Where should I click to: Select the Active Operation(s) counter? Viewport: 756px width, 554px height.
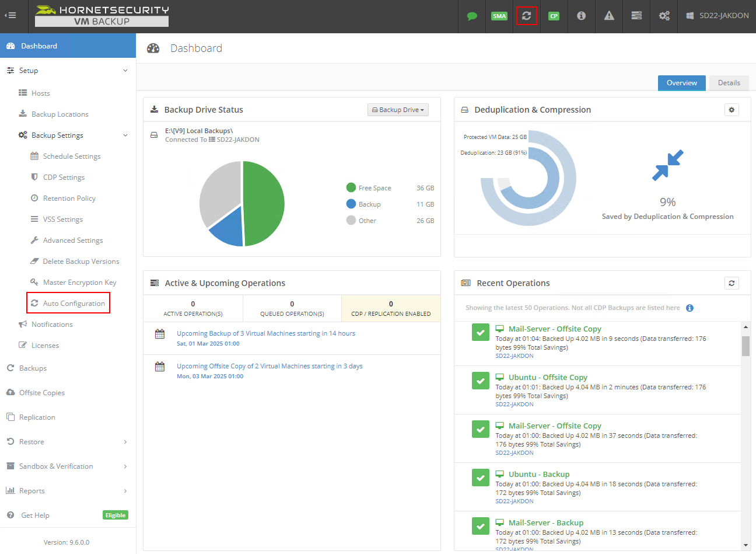tap(193, 308)
